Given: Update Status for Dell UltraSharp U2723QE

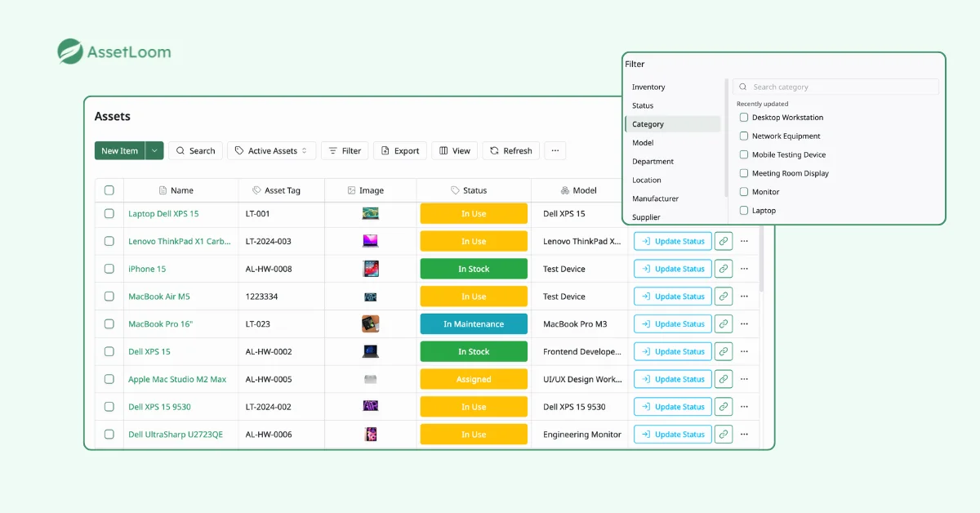Looking at the screenshot, I should pyautogui.click(x=673, y=435).
